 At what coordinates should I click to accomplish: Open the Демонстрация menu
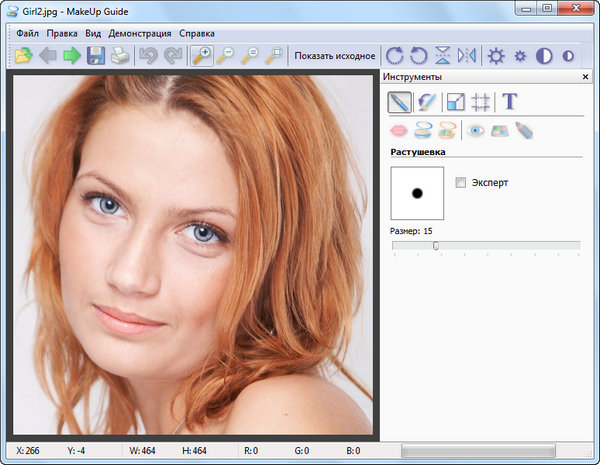(139, 33)
